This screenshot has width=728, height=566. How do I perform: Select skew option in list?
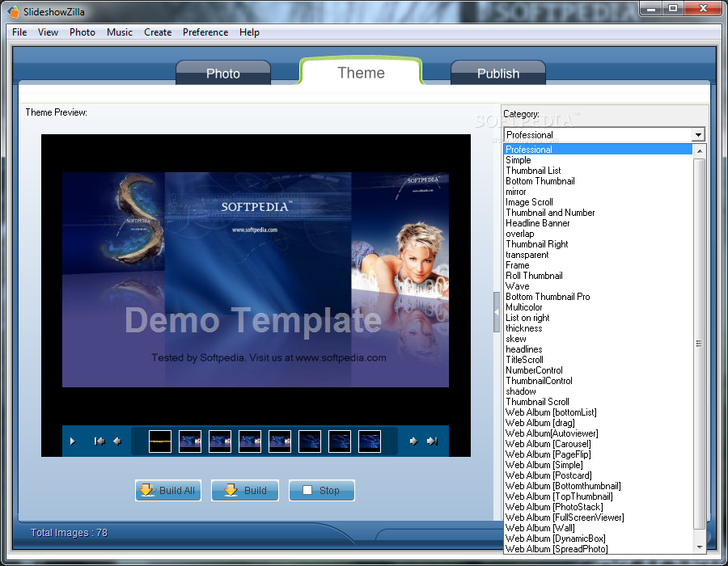point(598,339)
